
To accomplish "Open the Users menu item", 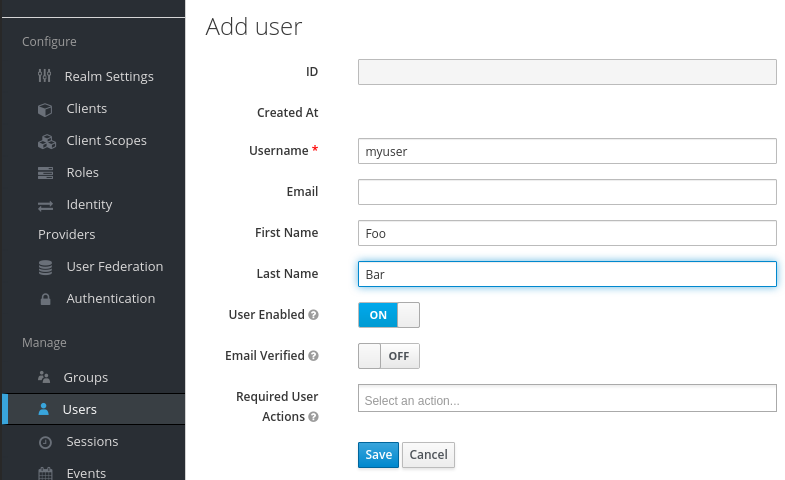I will click(x=80, y=409).
